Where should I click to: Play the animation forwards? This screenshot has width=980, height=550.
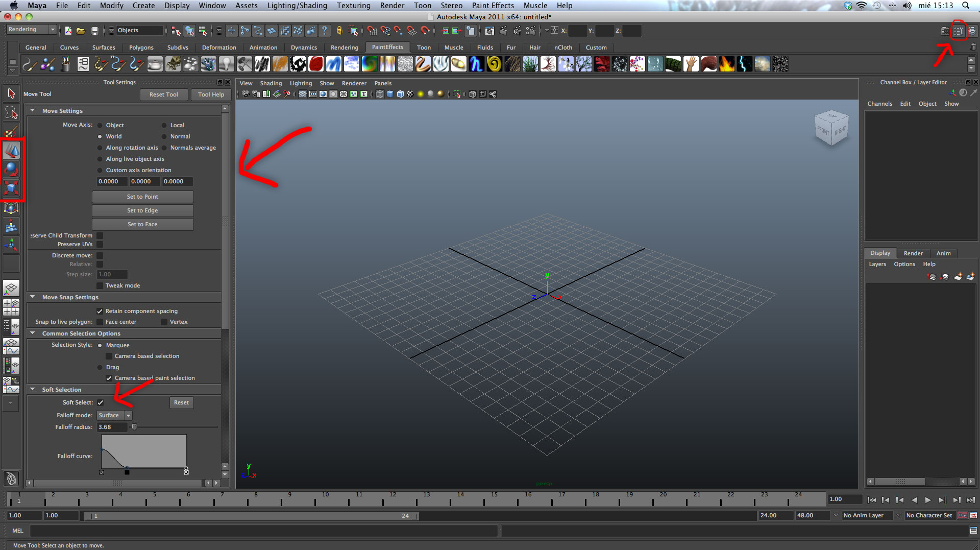click(928, 500)
